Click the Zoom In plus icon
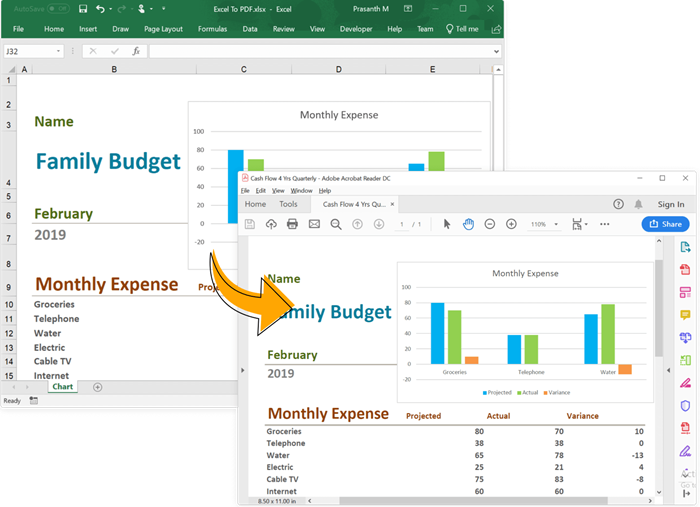 point(511,224)
